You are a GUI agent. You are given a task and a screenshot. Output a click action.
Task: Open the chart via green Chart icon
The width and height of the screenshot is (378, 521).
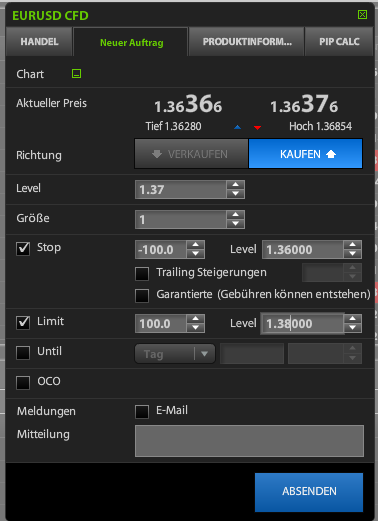76,74
